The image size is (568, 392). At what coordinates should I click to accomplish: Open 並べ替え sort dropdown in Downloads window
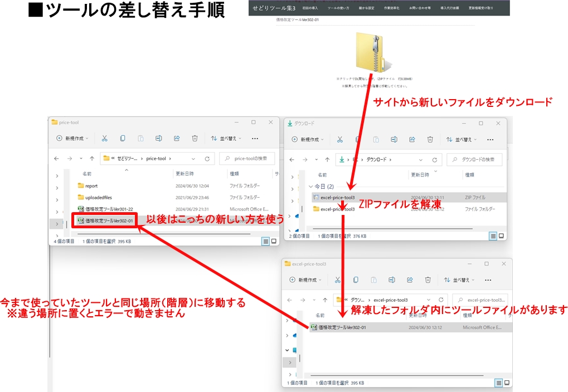462,139
